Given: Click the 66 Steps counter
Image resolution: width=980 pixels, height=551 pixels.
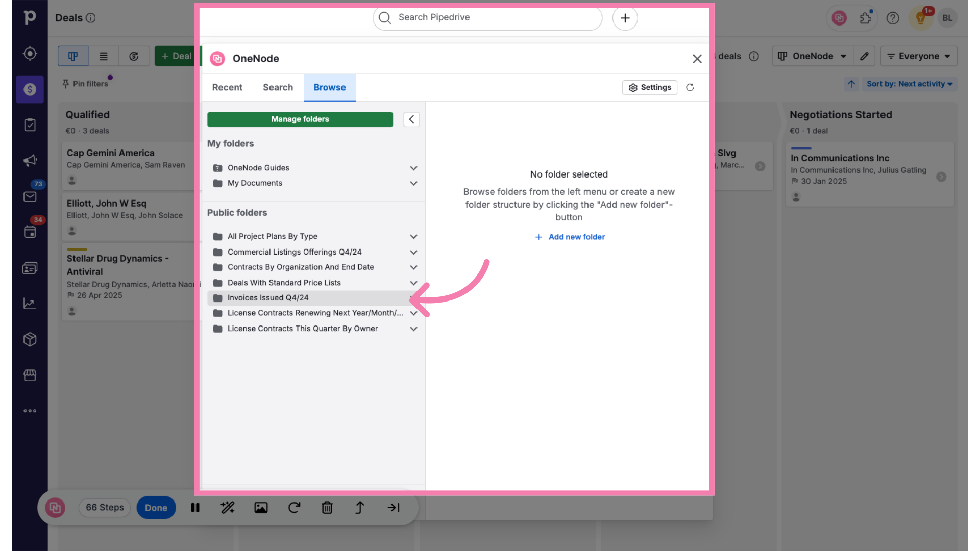Looking at the screenshot, I should coord(105,508).
